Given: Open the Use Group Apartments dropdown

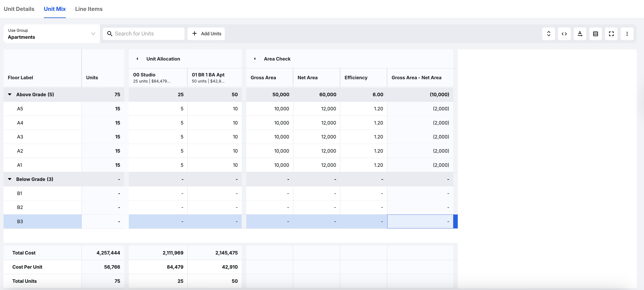Looking at the screenshot, I should pyautogui.click(x=52, y=34).
